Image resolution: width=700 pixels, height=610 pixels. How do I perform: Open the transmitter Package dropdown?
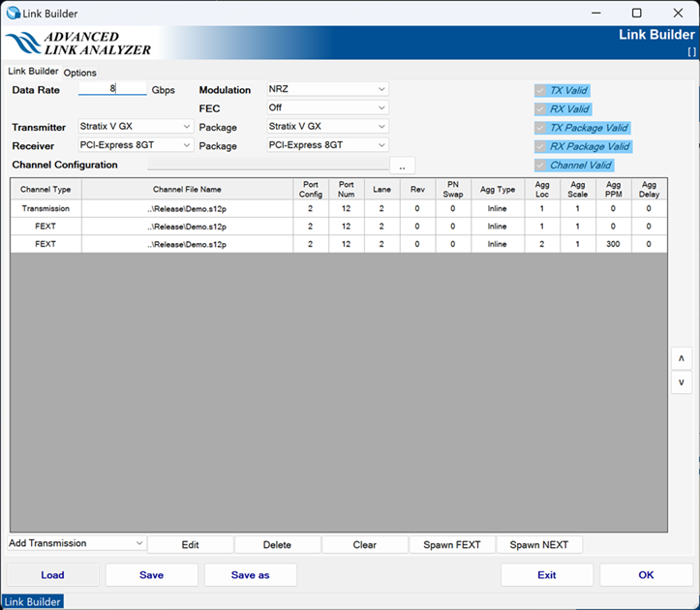coord(327,127)
